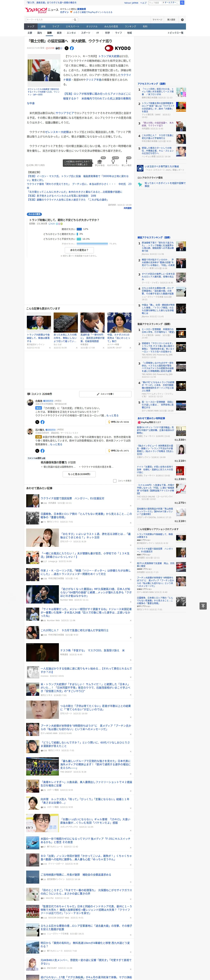The width and height of the screenshot is (210, 980).
Task: Click X icon under 白鳥浩 comment
Action: click(x=37, y=422)
